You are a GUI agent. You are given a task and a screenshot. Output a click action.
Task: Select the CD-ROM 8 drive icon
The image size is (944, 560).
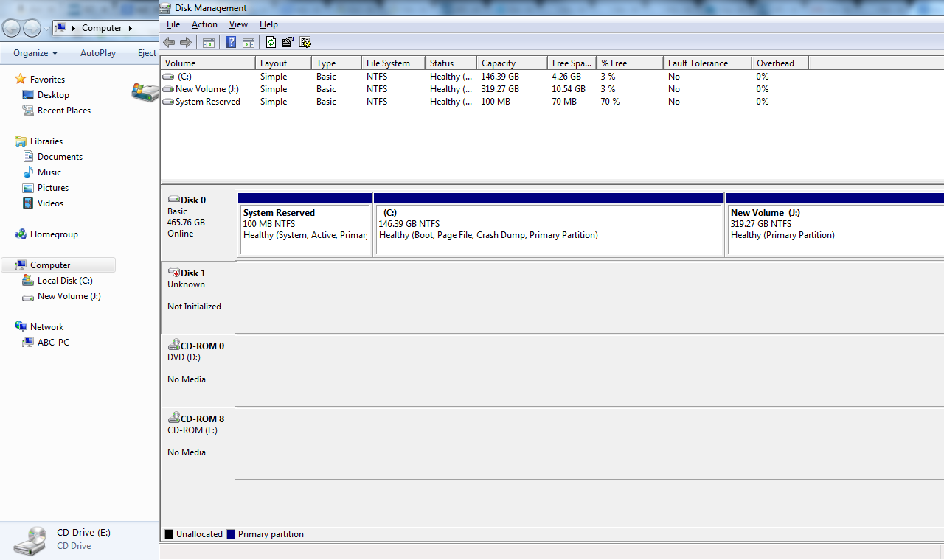click(x=174, y=418)
